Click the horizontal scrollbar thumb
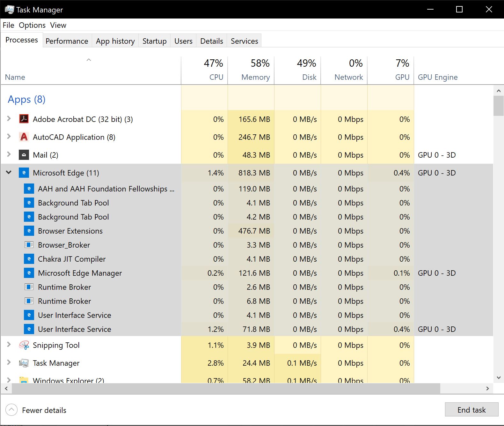Screen dimensions: 504x426 [x=226, y=388]
